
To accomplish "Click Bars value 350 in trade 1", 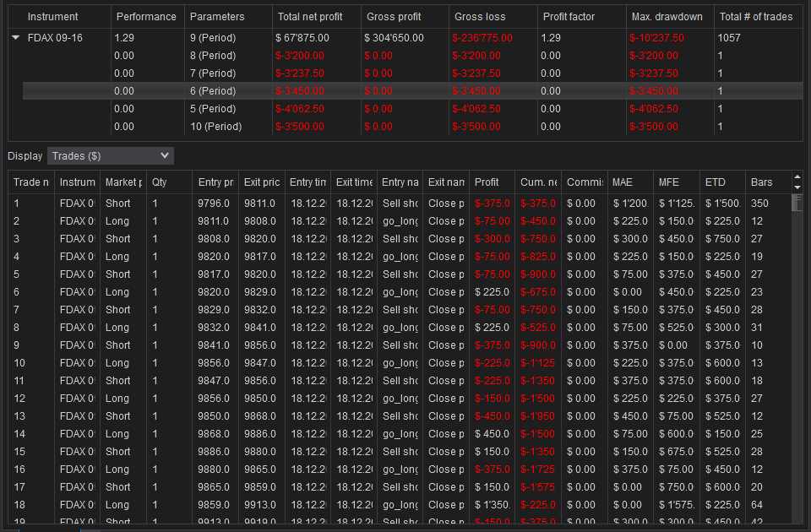I will tap(759, 204).
